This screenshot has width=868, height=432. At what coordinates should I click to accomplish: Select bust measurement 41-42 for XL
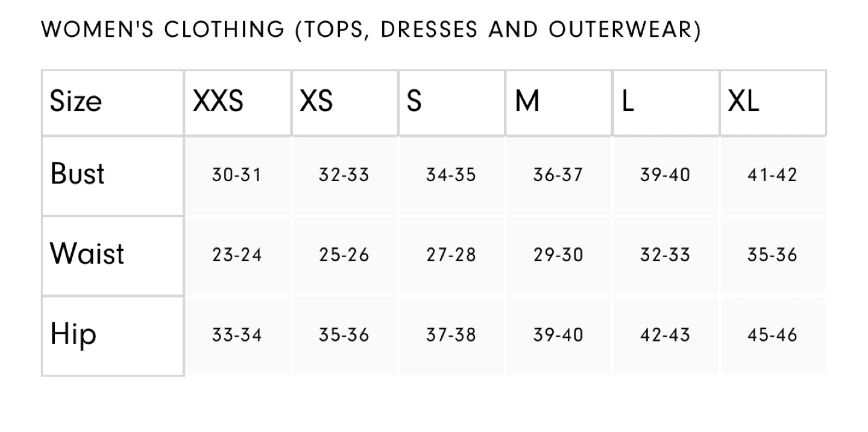coord(772,175)
